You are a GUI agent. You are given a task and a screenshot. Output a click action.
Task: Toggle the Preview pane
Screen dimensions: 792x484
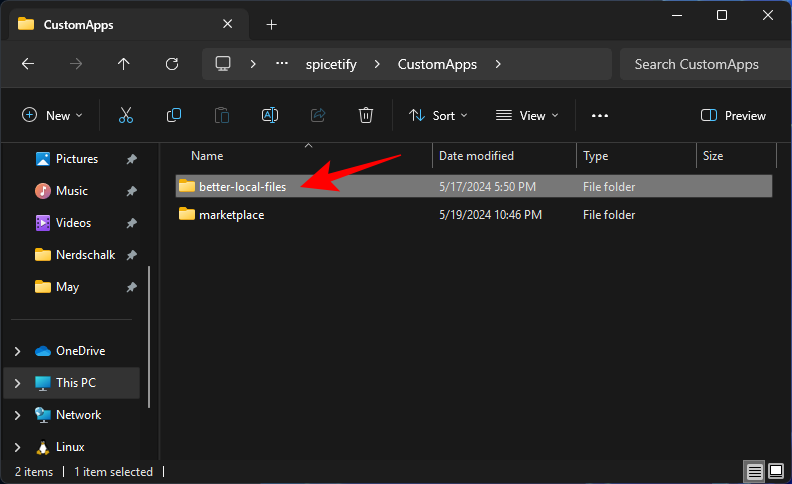[733, 116]
